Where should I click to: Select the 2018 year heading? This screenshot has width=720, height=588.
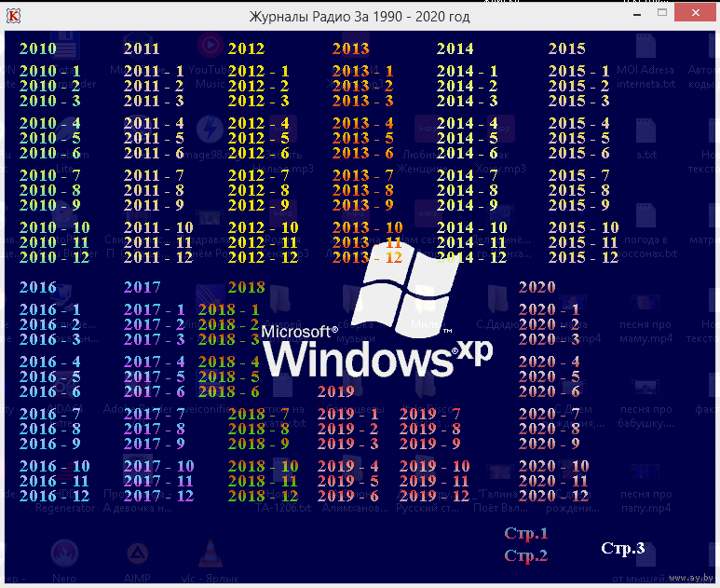click(x=247, y=288)
